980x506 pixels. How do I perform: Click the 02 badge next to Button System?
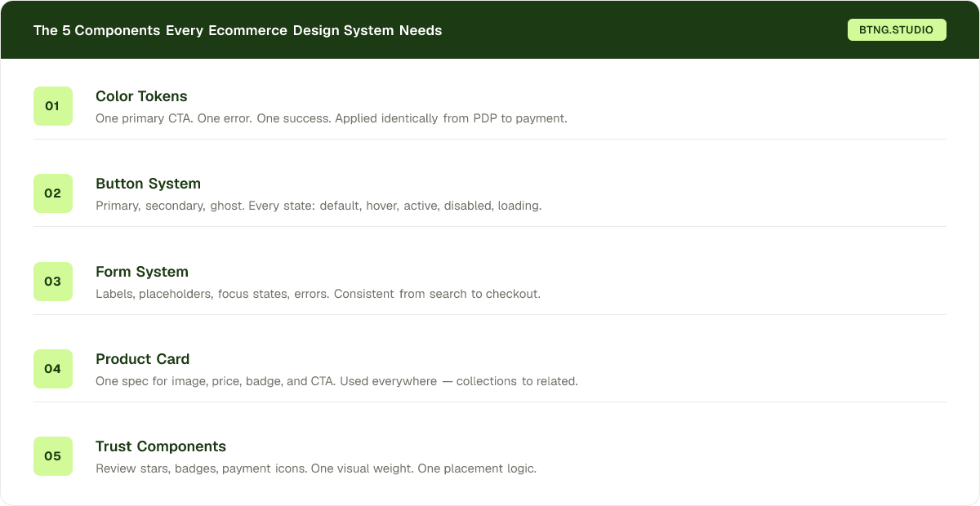(x=52, y=193)
